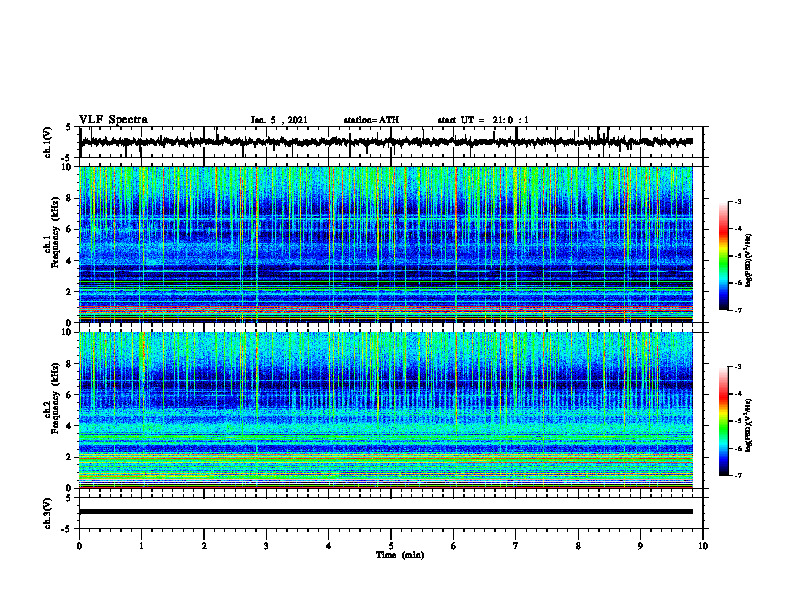Click the "2" kHz tick of ch.2 spectrogram
The width and height of the screenshot is (792, 612).
[69, 457]
